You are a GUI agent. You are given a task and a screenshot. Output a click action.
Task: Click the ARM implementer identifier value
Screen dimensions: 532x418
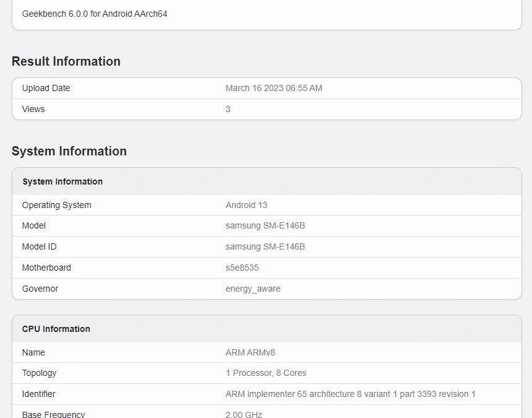350,394
